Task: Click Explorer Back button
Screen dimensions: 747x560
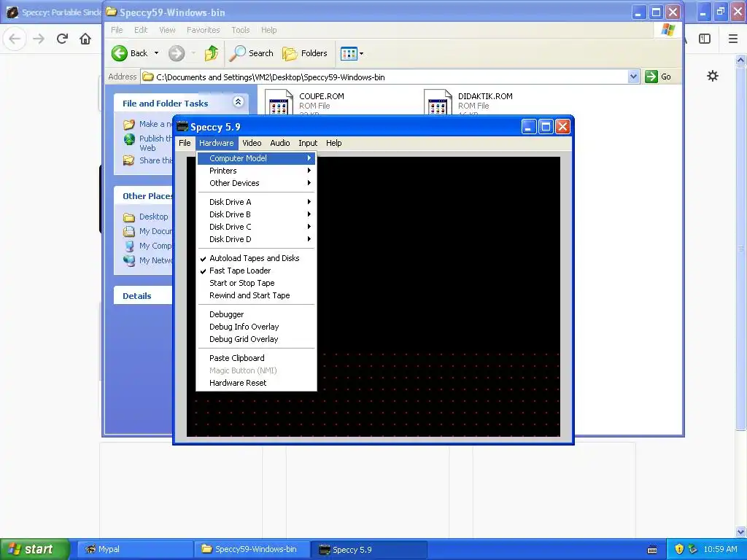Action: point(130,53)
